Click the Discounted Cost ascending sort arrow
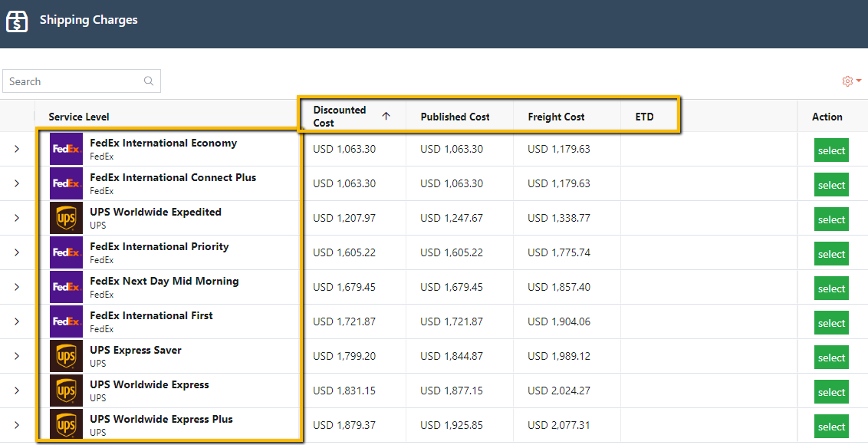 [386, 116]
